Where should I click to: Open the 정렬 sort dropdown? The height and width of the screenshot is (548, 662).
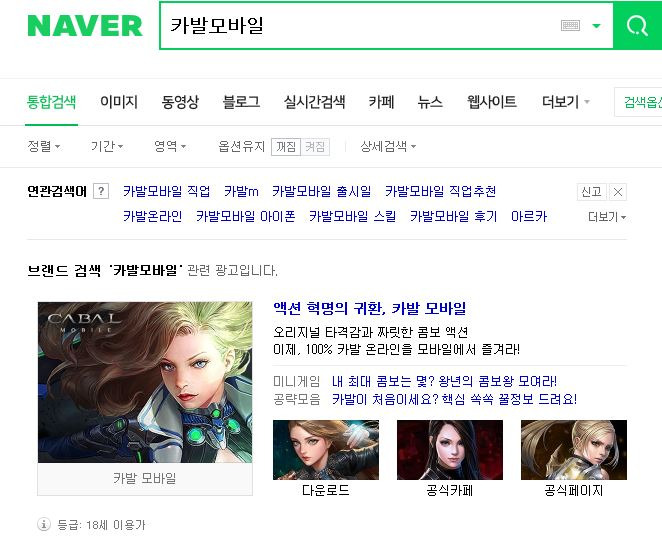44,146
